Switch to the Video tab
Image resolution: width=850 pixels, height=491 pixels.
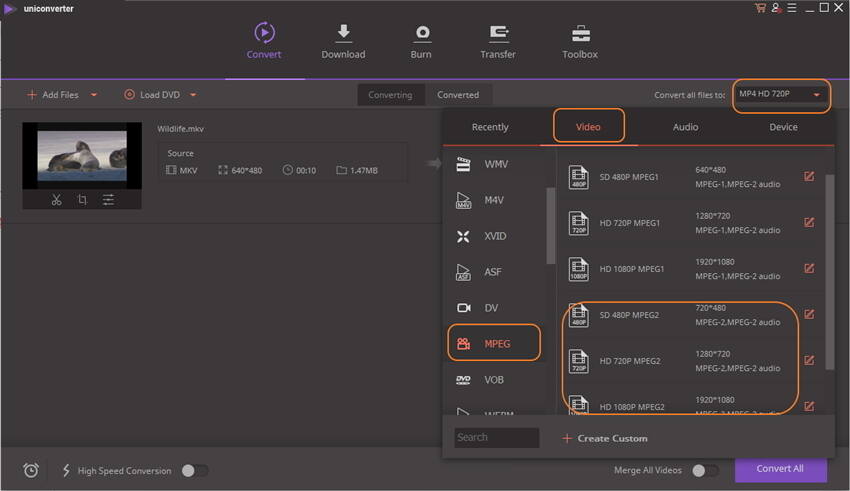[588, 127]
